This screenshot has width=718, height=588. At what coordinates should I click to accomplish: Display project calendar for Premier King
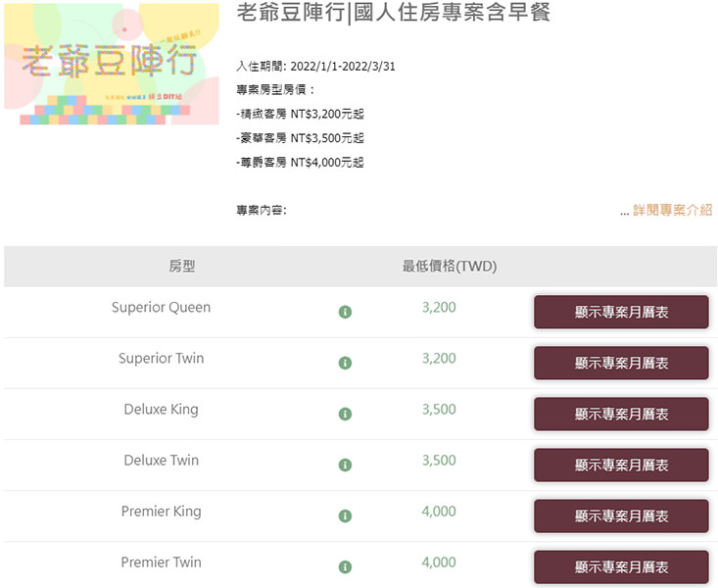click(x=621, y=515)
